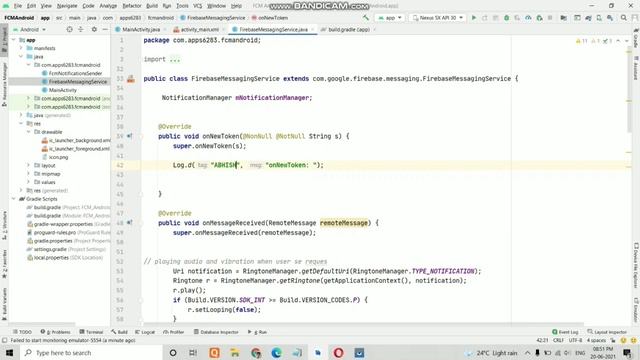Collapse the app module tree node
This screenshot has width=640, height=360.
click(14, 40)
